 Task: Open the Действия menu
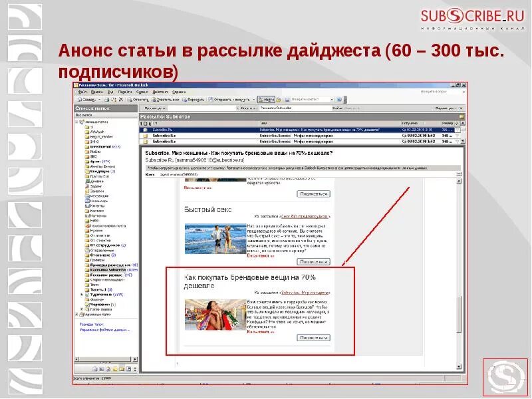[x=160, y=92]
